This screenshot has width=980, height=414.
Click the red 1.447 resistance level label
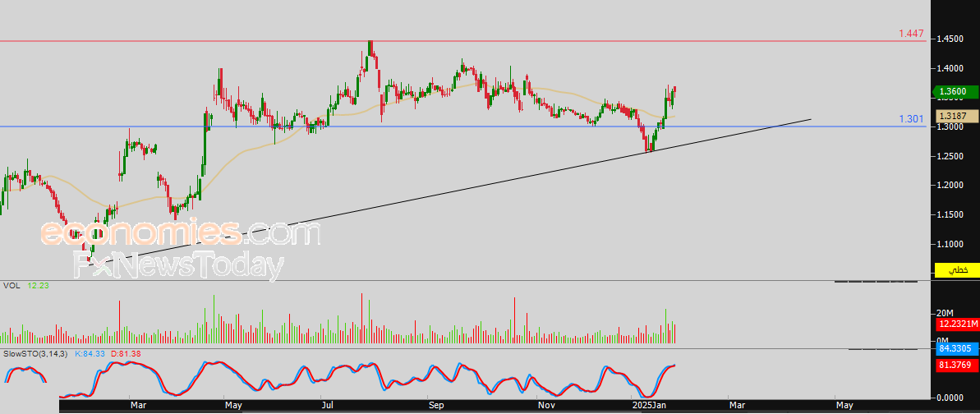[911, 33]
